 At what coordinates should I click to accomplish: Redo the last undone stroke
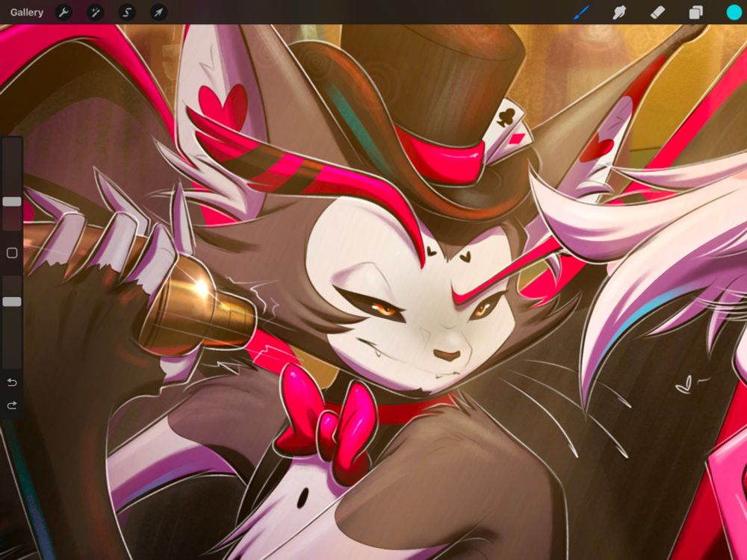[x=13, y=405]
